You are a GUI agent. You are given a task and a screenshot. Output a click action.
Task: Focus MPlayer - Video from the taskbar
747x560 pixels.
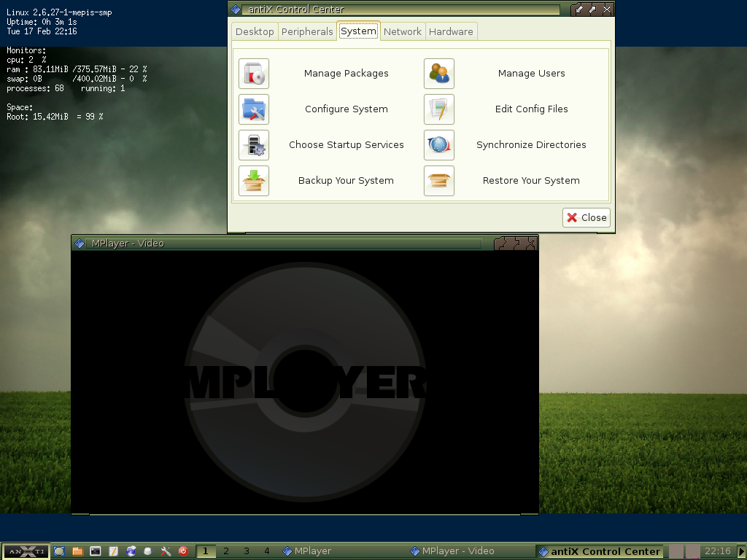471,551
